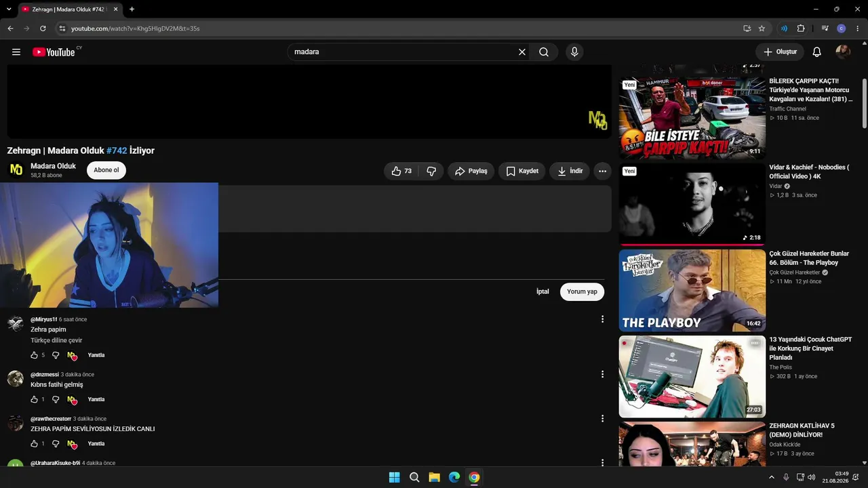Viewport: 868px width, 488px height.
Task: Open the YouTube guide hamburger menu
Action: (x=16, y=52)
